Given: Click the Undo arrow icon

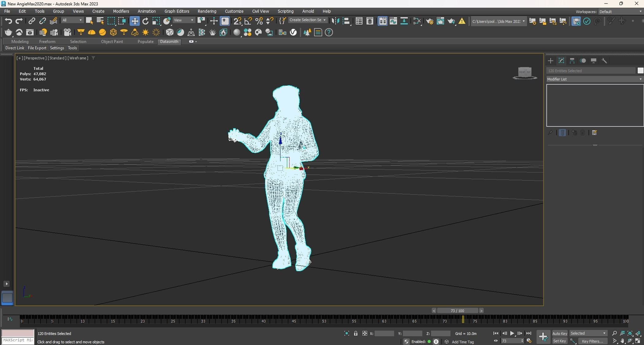Looking at the screenshot, I should (8, 21).
